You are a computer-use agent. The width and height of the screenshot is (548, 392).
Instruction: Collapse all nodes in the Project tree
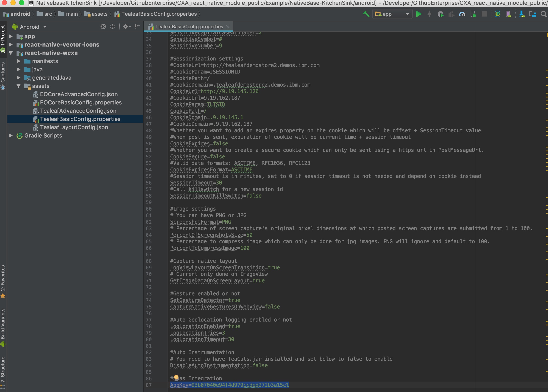(x=113, y=27)
